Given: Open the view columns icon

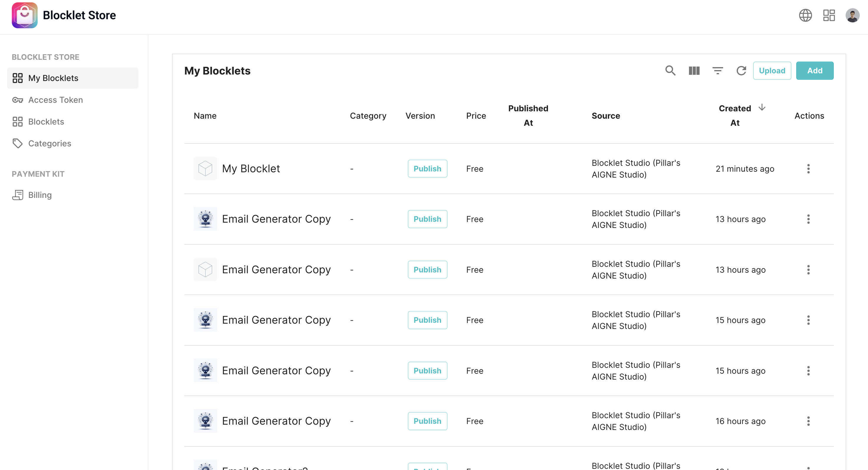Looking at the screenshot, I should [694, 71].
